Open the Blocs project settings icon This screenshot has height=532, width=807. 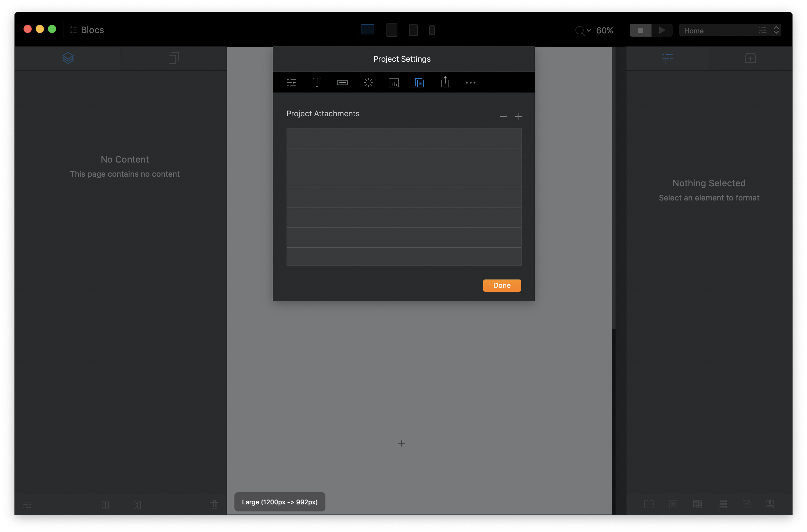(x=74, y=30)
